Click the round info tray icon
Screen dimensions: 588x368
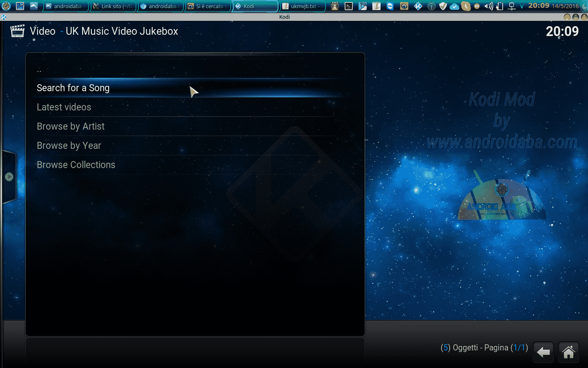click(x=432, y=6)
